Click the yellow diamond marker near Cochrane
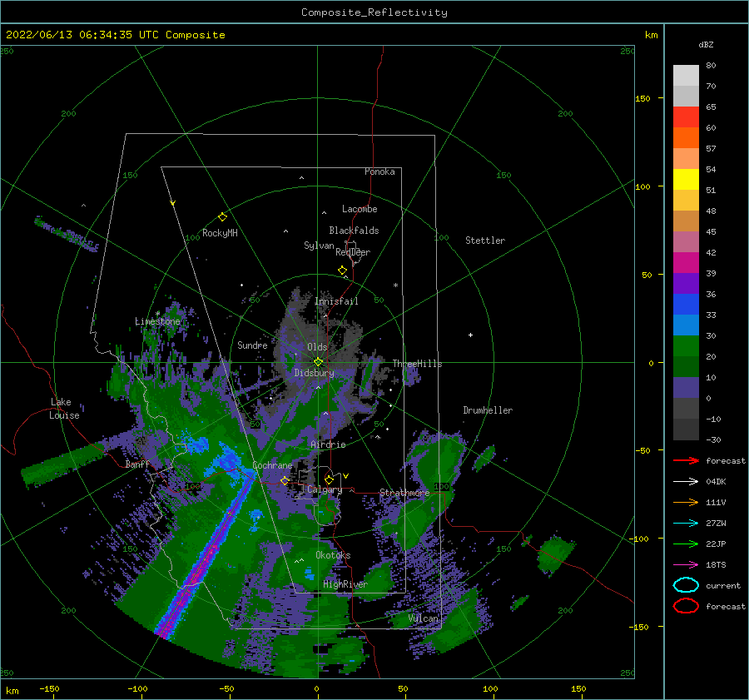 [x=285, y=480]
